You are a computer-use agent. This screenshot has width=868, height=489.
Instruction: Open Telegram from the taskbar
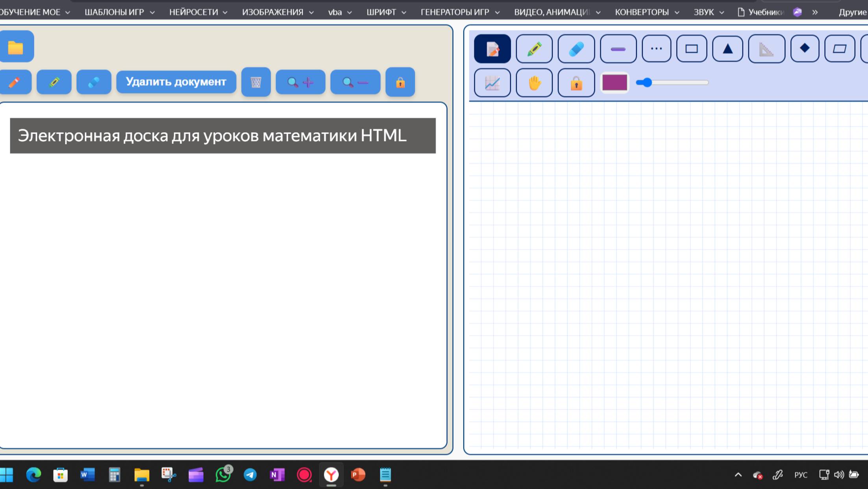(x=250, y=475)
